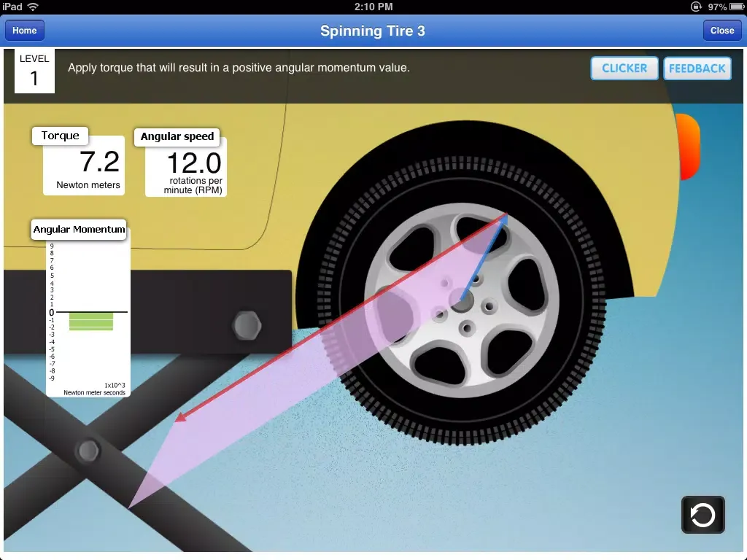
Task: Click the zero line on momentum graph
Action: click(x=91, y=312)
